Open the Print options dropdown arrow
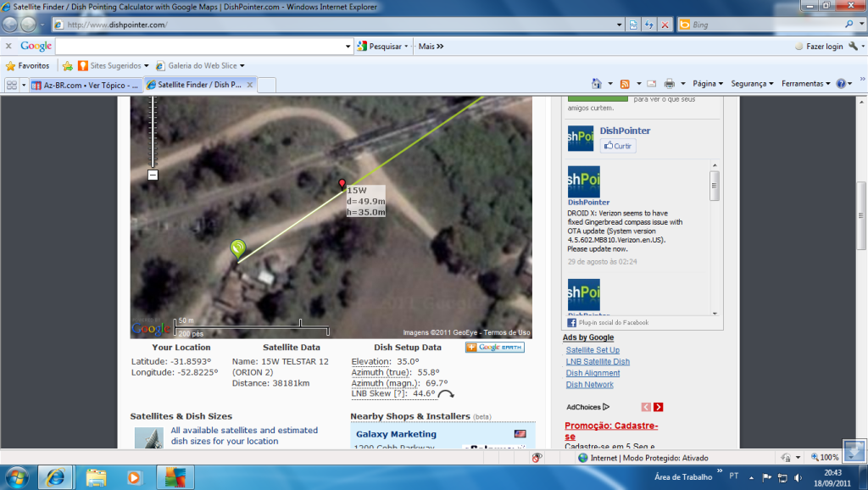 [682, 84]
